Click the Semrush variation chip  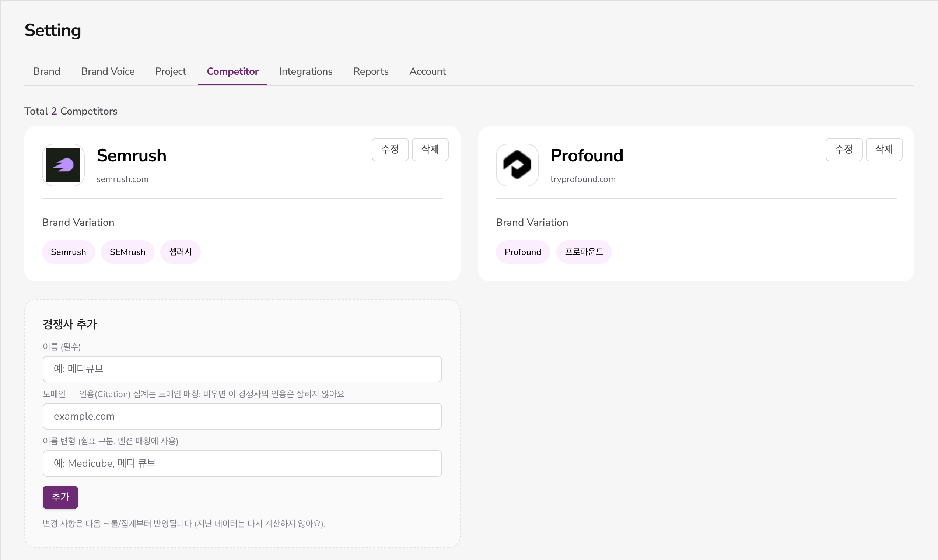tap(68, 252)
